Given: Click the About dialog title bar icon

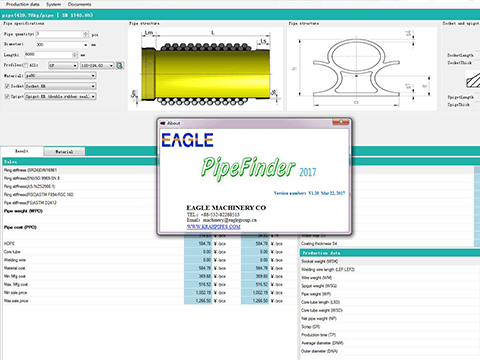Looking at the screenshot, I should [163, 123].
